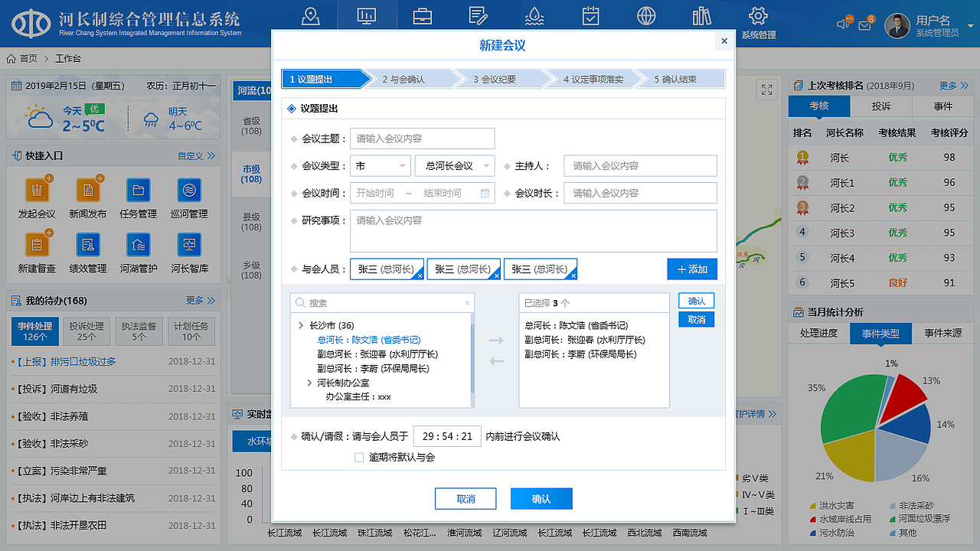Image resolution: width=980 pixels, height=551 pixels.
Task: Select the 任务管理 folder icon
Action: pyautogui.click(x=138, y=191)
